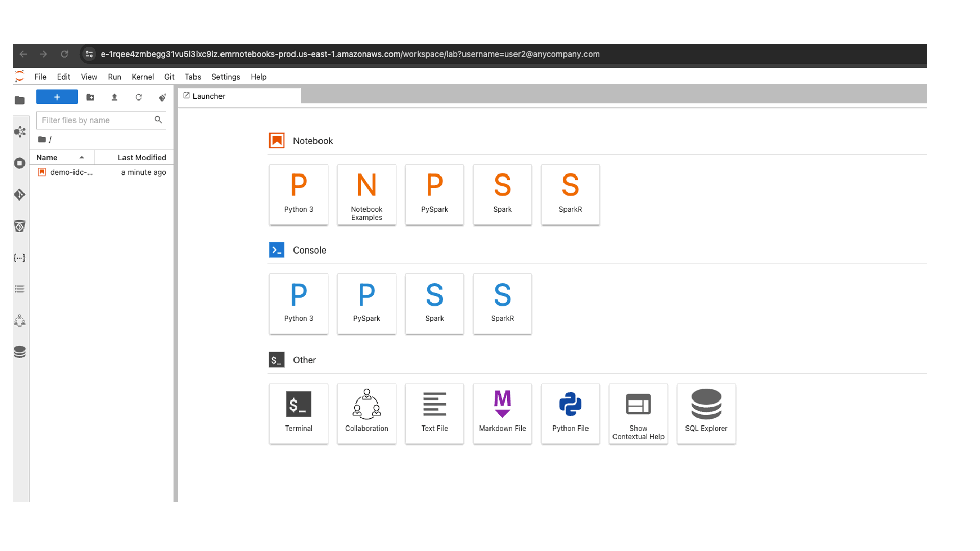
Task: Open the Settings menu
Action: pos(226,77)
